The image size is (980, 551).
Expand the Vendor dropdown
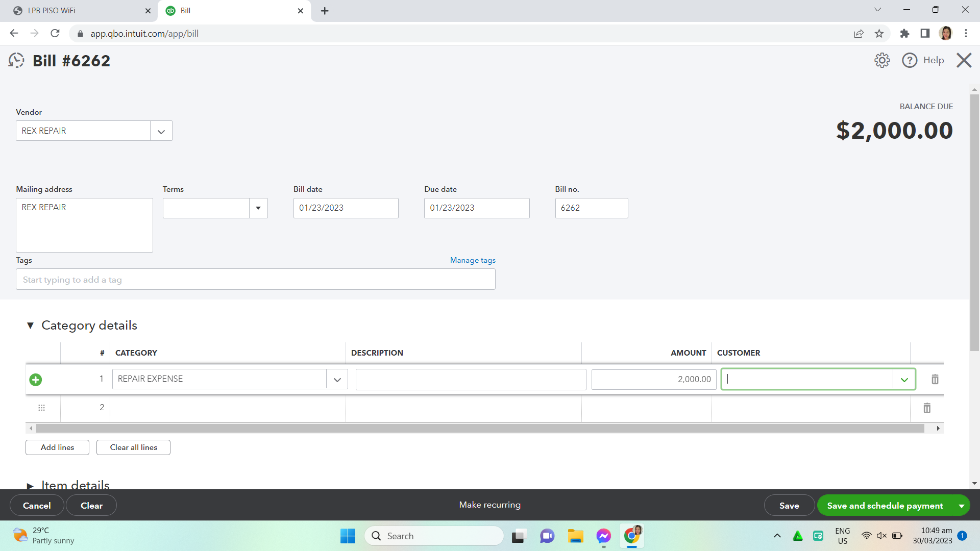click(161, 131)
